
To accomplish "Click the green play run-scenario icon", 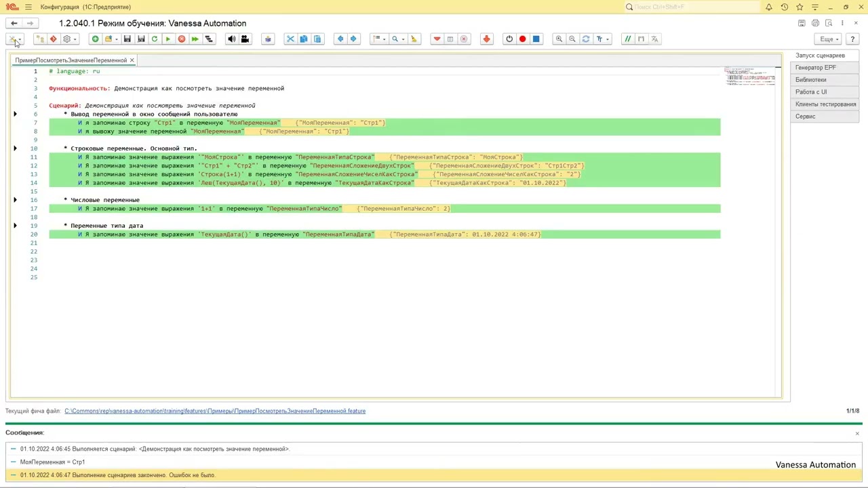I will click(167, 39).
